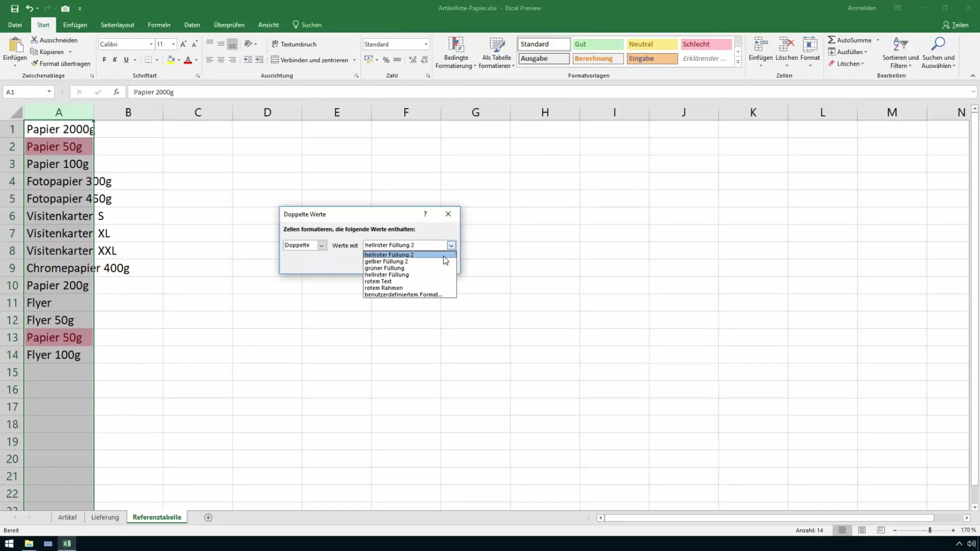The image size is (980, 551).
Task: Decrease indent icon
Action: pos(248,60)
